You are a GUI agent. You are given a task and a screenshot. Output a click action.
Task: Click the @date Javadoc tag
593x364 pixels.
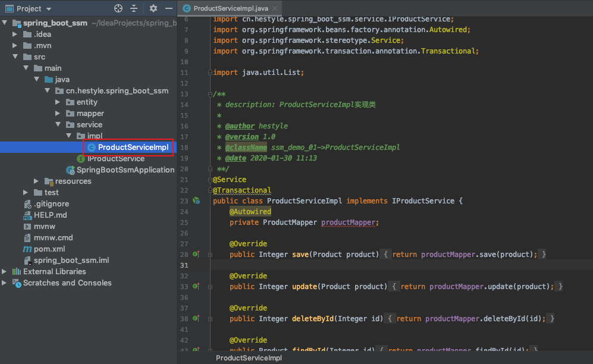(x=236, y=158)
